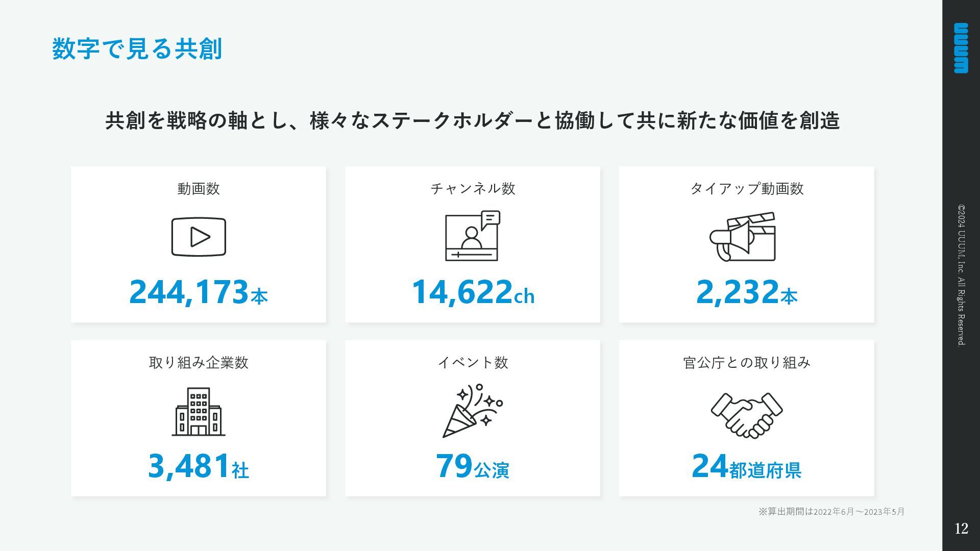Select the 244,173本 figure
The height and width of the screenshot is (551, 980).
click(199, 292)
